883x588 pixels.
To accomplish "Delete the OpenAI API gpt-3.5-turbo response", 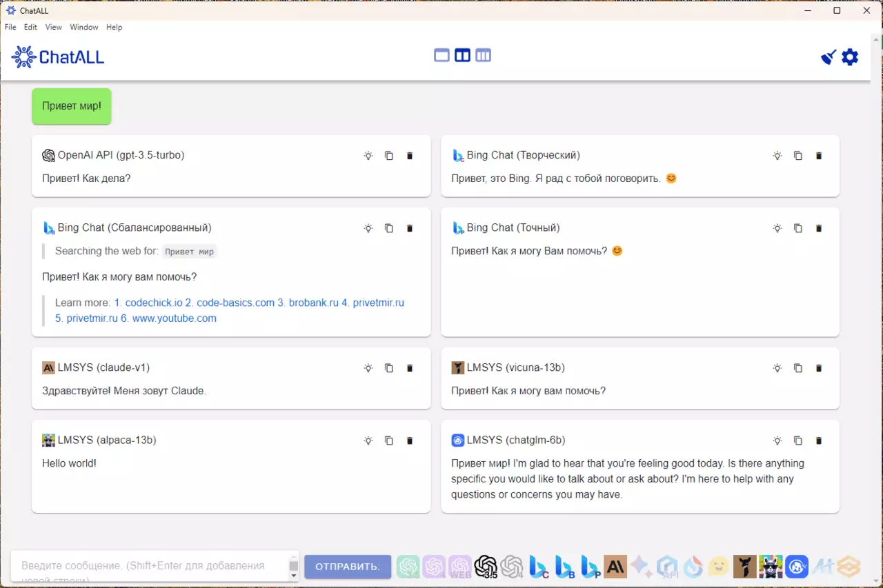I will [410, 156].
